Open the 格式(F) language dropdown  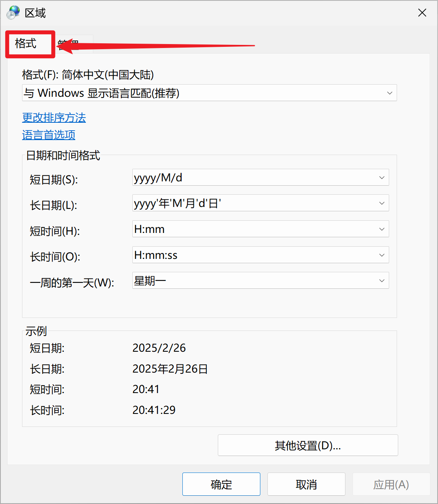tap(209, 93)
